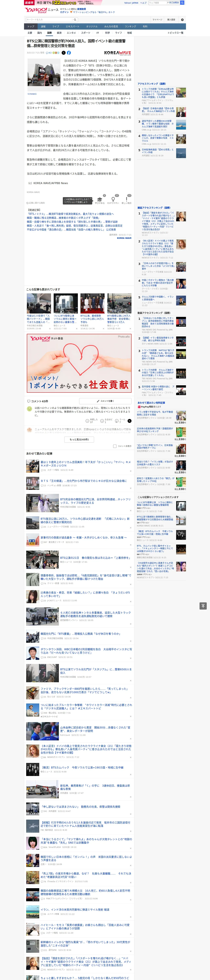Open the ヘルプ link at top
The image size is (210, 980).
[x=143, y=3]
